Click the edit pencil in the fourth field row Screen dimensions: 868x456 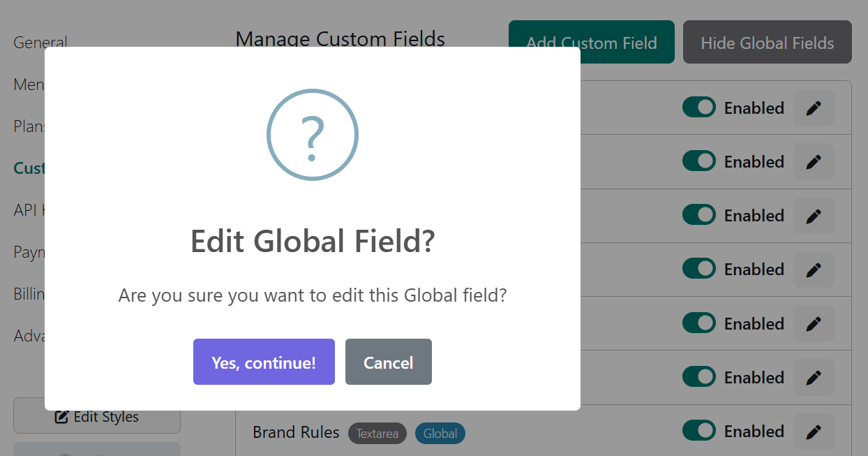click(814, 270)
